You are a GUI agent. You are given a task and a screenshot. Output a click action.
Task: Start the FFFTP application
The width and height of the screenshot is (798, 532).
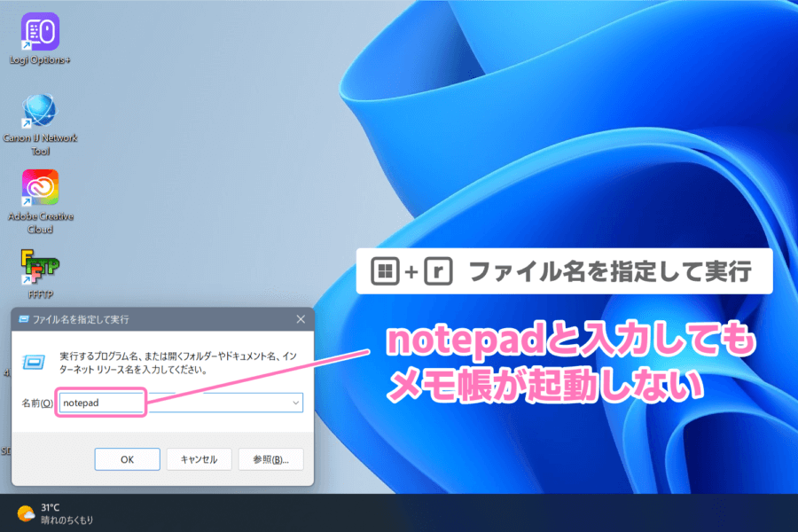[x=38, y=266]
